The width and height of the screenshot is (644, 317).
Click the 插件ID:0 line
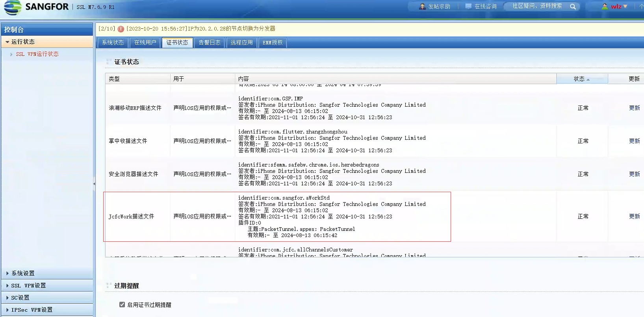(x=249, y=223)
